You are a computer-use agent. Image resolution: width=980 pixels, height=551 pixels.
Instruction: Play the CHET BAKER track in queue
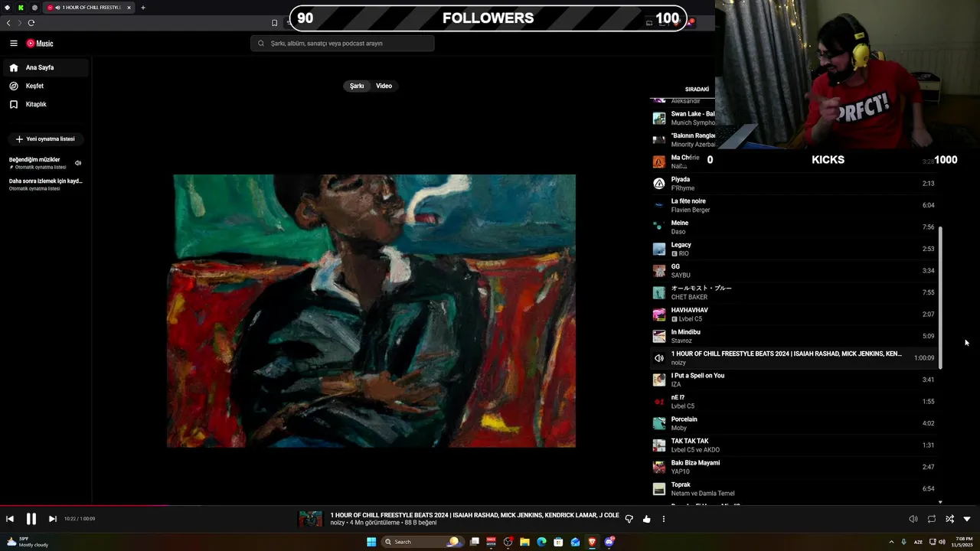coord(793,292)
